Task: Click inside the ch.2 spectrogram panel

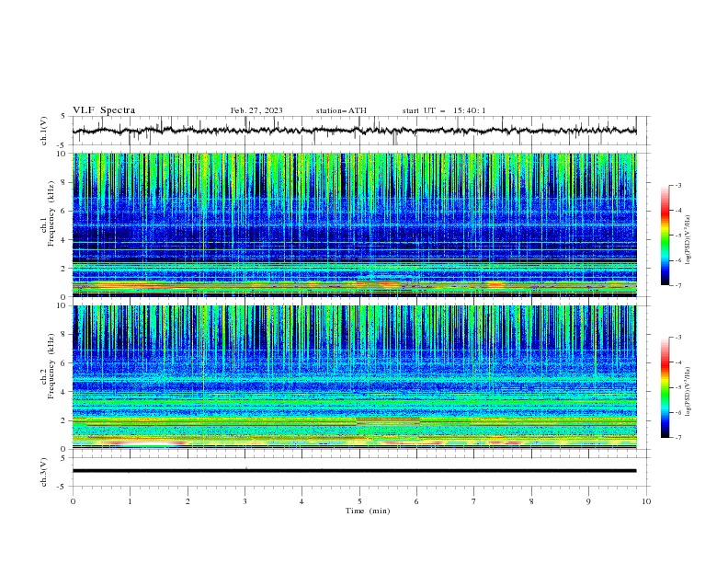Action: click(354, 377)
